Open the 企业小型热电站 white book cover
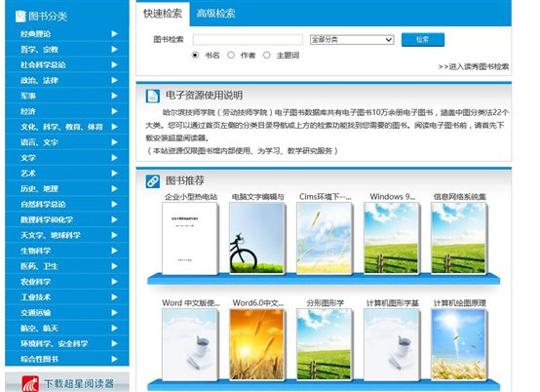This screenshot has width=540, height=392. click(x=190, y=238)
